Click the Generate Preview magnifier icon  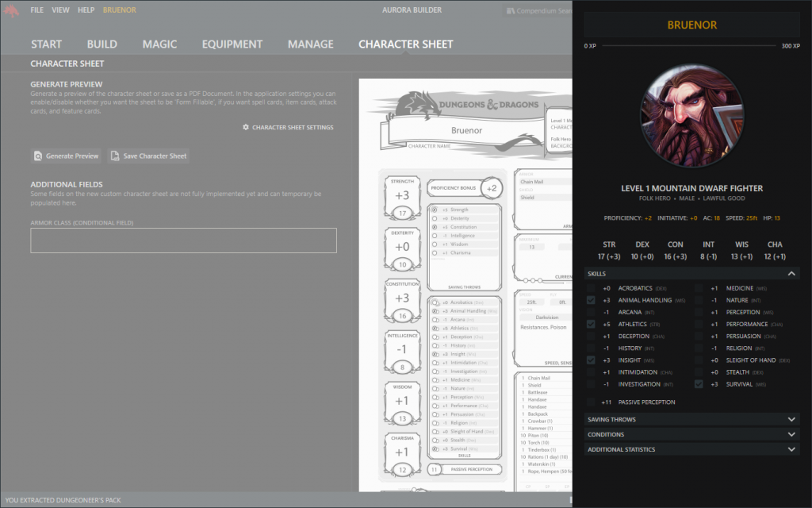38,156
